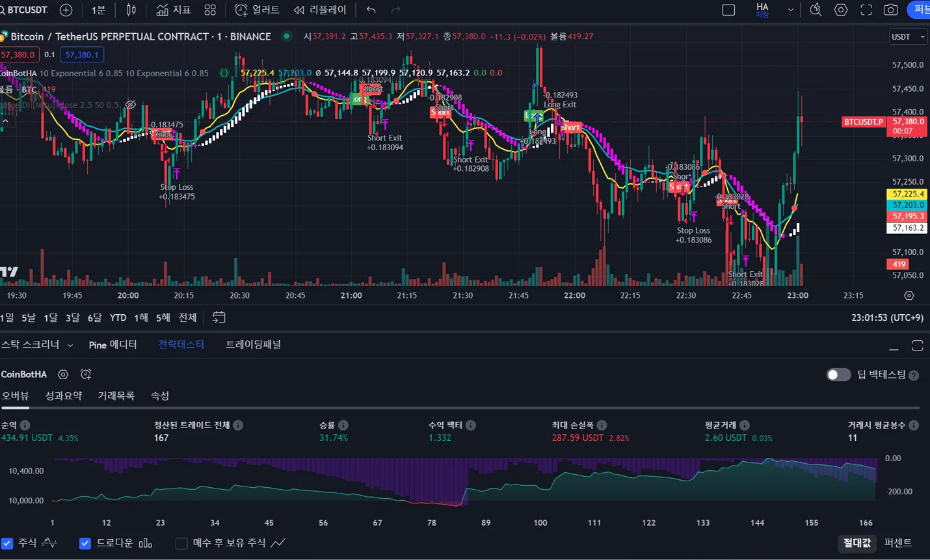Select the 오버뷰 tab

click(15, 395)
